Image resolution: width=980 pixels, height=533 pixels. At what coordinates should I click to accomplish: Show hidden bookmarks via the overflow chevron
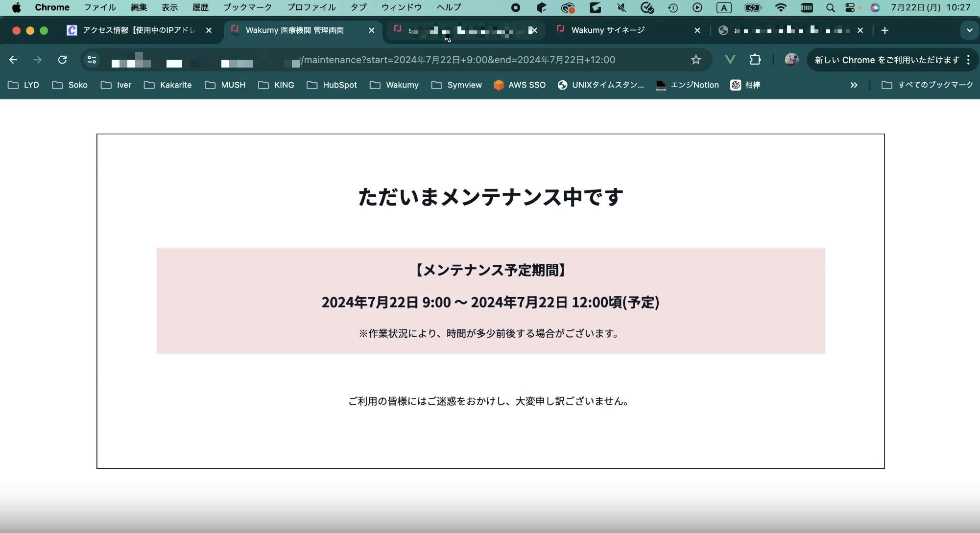854,85
